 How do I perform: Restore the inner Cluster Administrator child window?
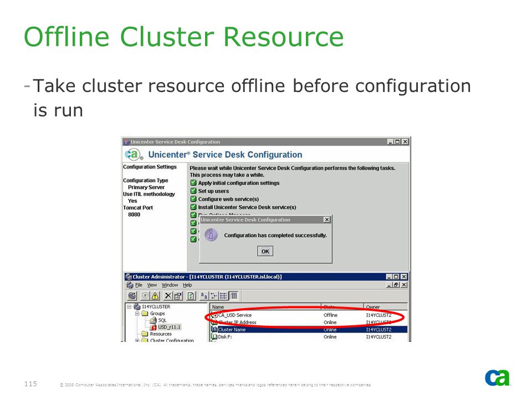396,285
